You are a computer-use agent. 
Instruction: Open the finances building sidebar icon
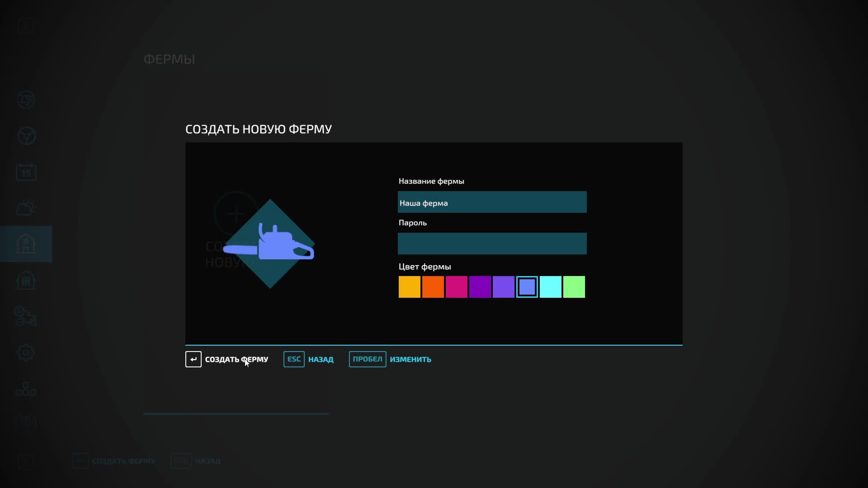tap(26, 281)
